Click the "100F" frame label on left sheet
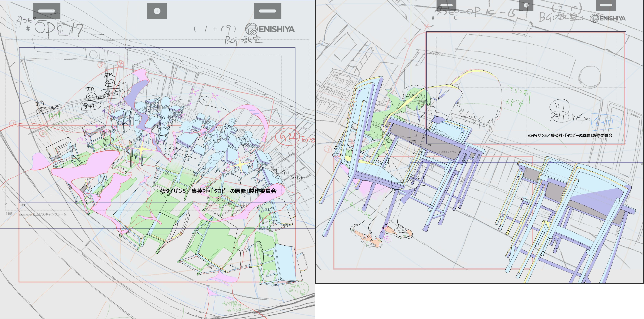The width and height of the screenshot is (644, 319). point(23,205)
